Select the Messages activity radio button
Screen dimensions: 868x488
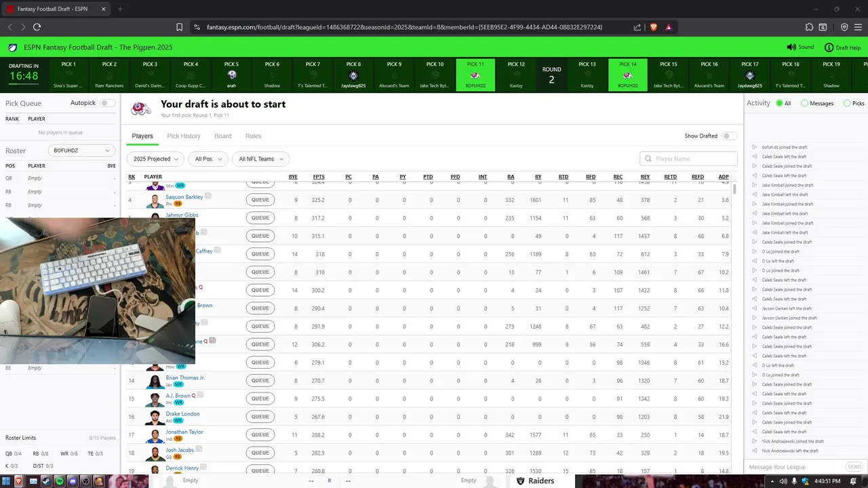804,103
